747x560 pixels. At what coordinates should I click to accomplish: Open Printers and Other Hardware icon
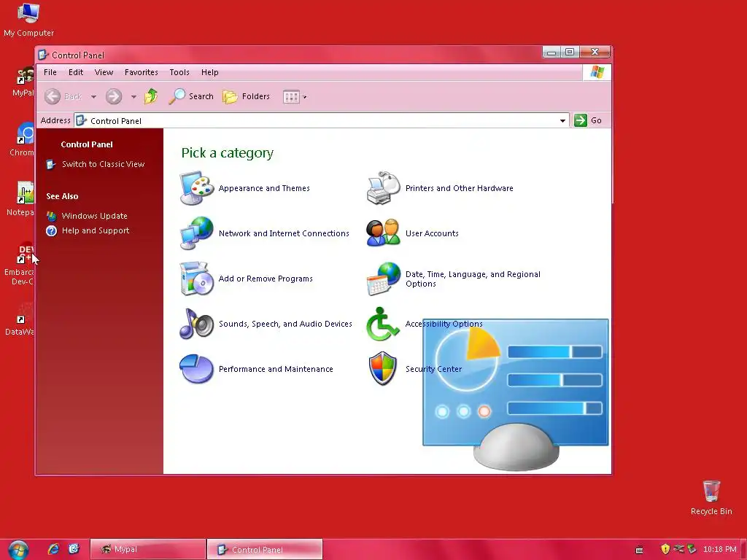tap(384, 187)
